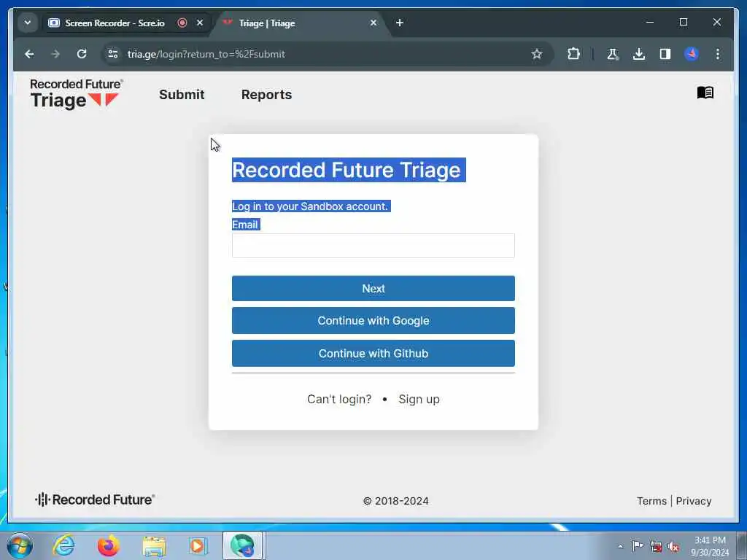Switch to the Triage | Triage tab
This screenshot has height=560, width=747.
[x=267, y=23]
